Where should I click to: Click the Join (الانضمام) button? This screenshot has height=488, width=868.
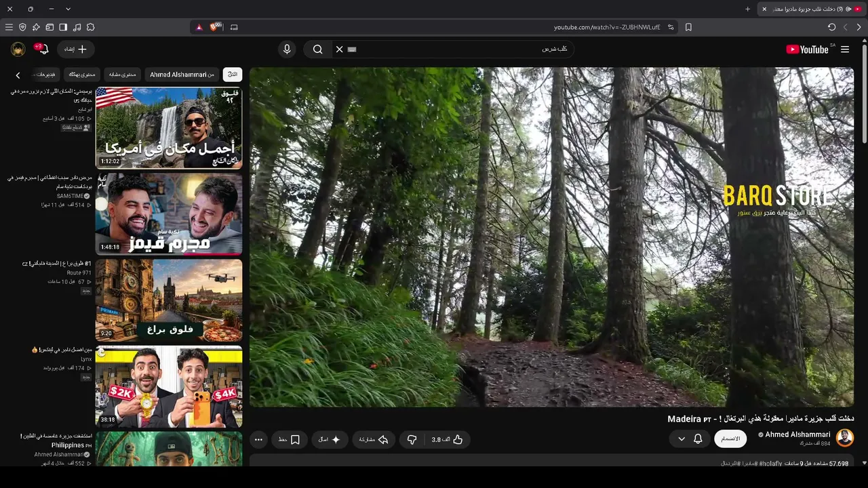tap(730, 439)
